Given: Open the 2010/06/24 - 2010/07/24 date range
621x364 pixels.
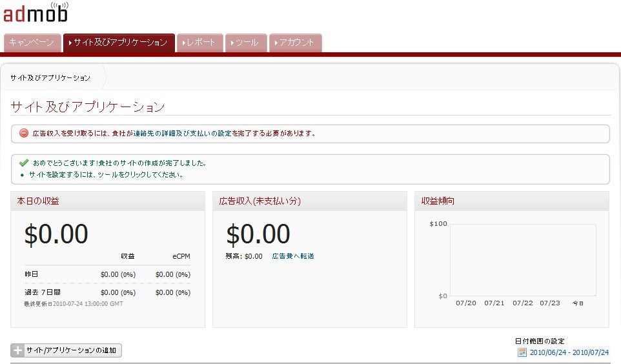Looking at the screenshot, I should click(x=569, y=352).
